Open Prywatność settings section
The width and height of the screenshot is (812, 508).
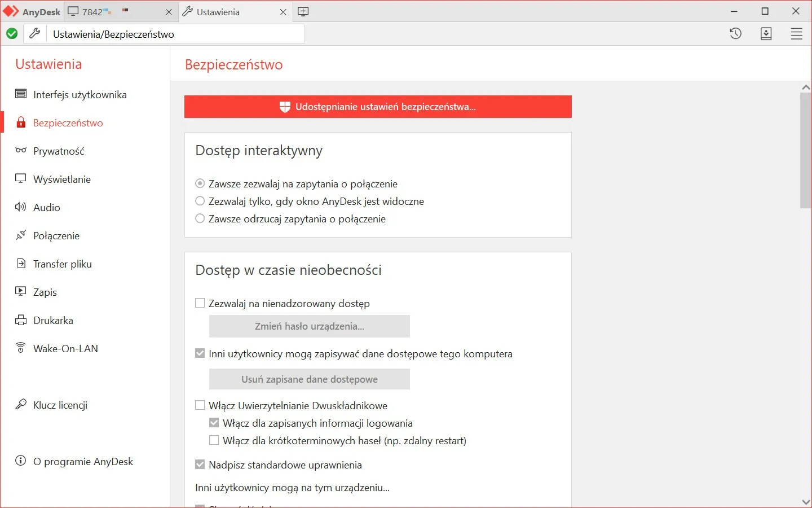[x=59, y=151]
